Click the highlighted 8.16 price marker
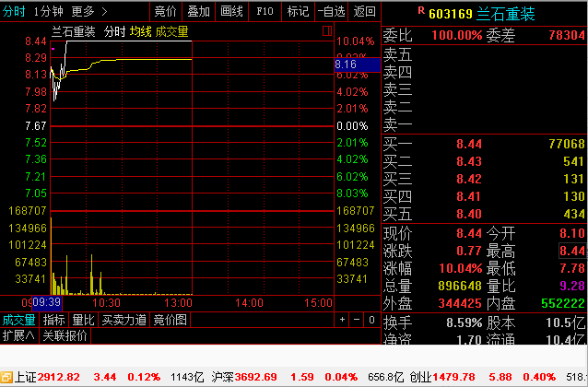This screenshot has width=588, height=387. [x=357, y=64]
